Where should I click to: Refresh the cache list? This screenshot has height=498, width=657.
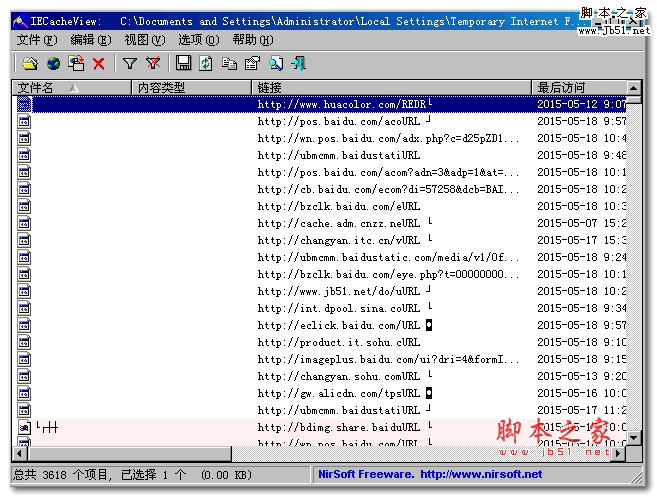206,64
